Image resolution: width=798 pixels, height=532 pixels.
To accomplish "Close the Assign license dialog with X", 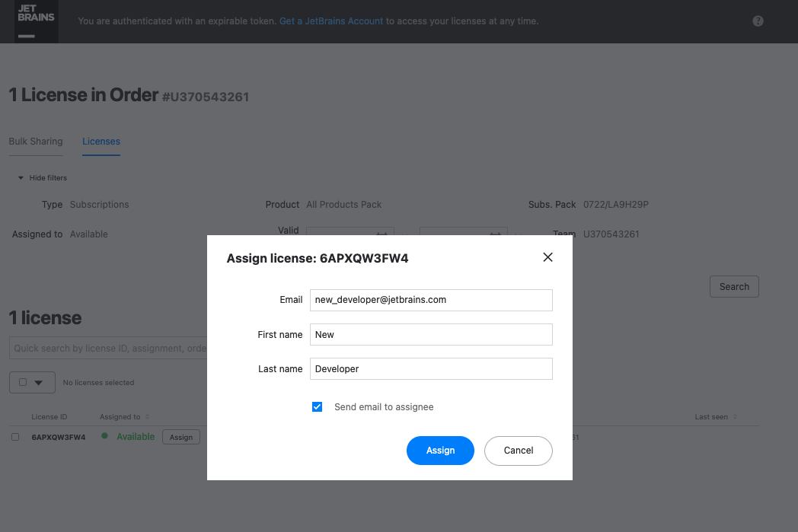I will pos(547,257).
